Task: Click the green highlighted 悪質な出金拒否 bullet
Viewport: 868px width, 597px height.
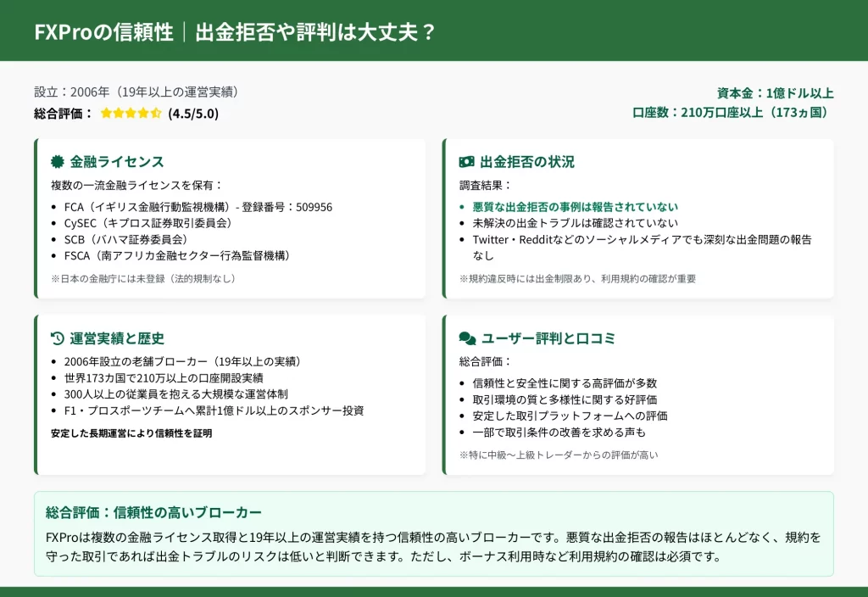Action: (x=575, y=207)
